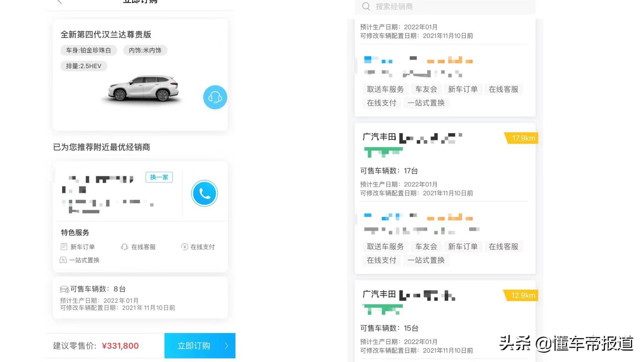Select the white Highlander car image

[x=143, y=89]
